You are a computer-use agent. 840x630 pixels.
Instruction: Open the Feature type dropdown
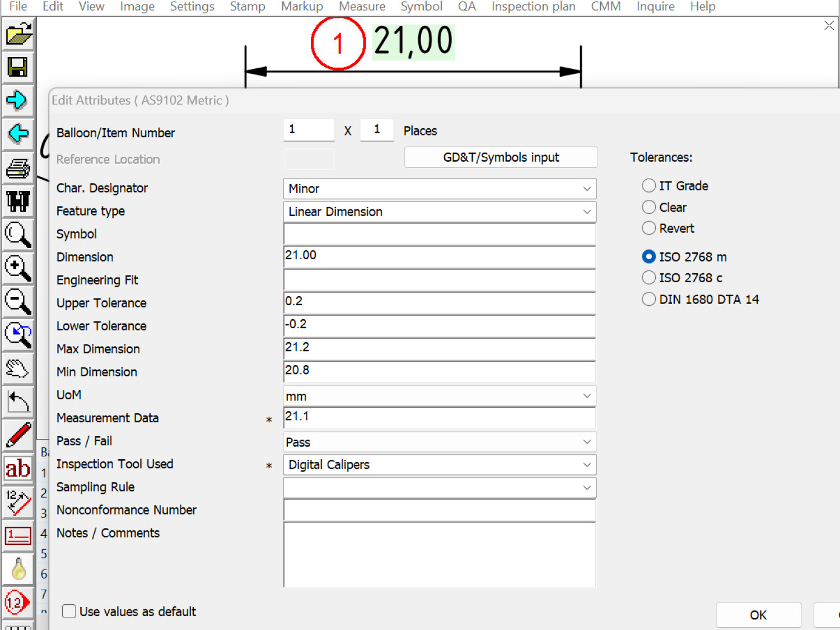440,212
